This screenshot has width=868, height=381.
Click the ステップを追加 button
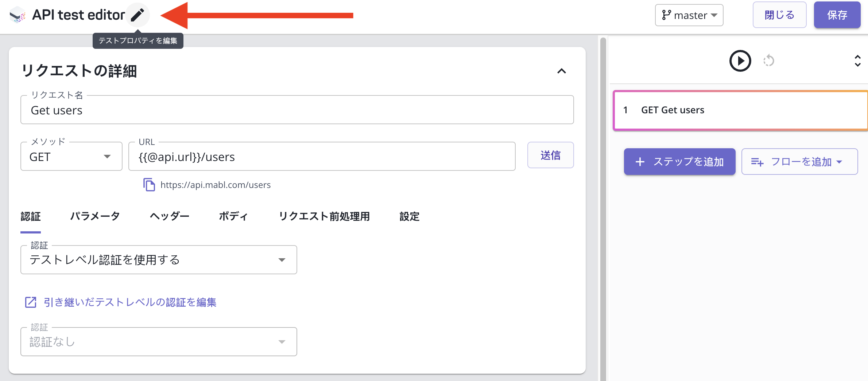[x=679, y=161]
